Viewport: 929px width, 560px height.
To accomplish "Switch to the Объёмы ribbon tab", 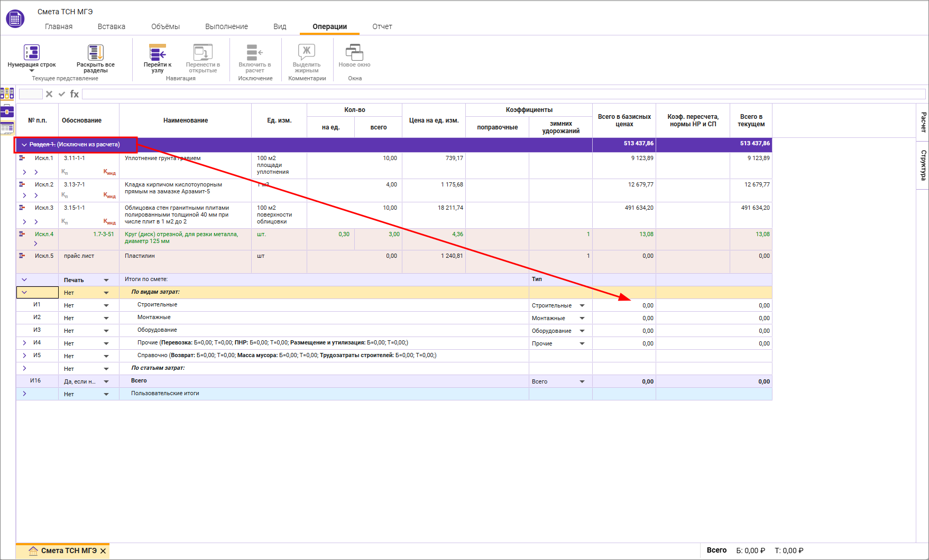I will 165,26.
